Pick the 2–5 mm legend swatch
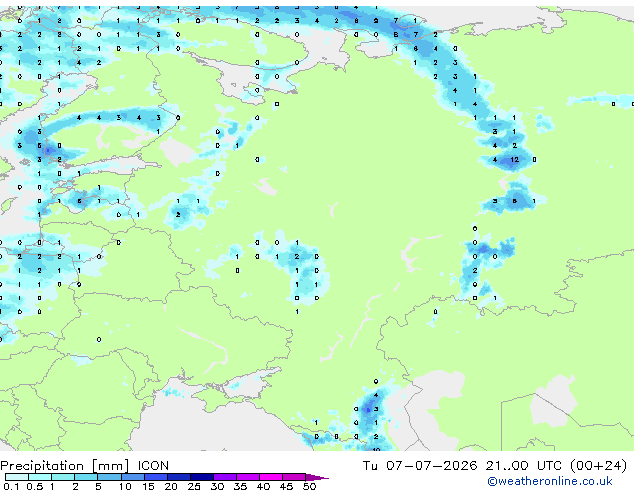634x490 pixels. coord(86,477)
